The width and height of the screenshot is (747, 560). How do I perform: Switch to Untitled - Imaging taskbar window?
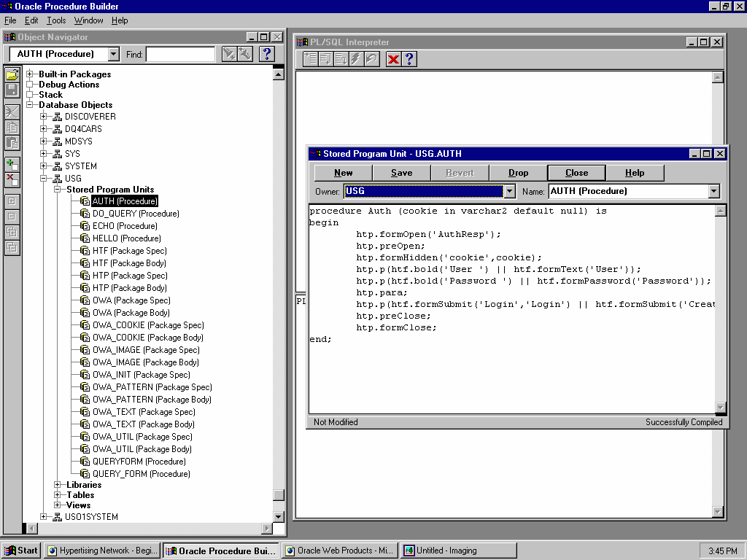pyautogui.click(x=458, y=551)
